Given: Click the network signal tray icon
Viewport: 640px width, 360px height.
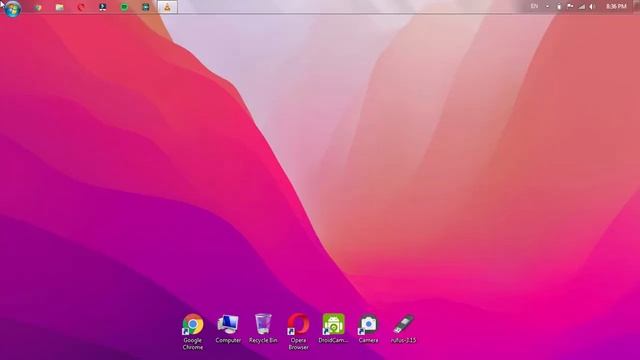Looking at the screenshot, I should tap(582, 7).
